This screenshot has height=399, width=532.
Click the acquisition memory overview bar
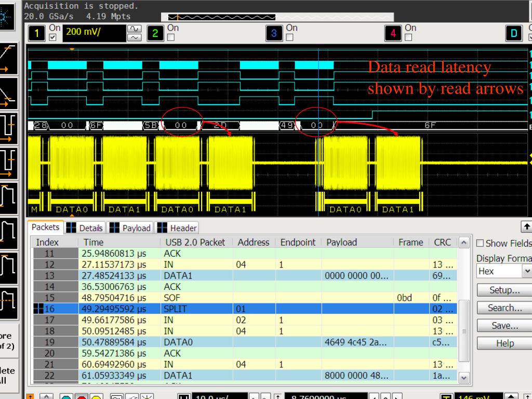tap(277, 17)
